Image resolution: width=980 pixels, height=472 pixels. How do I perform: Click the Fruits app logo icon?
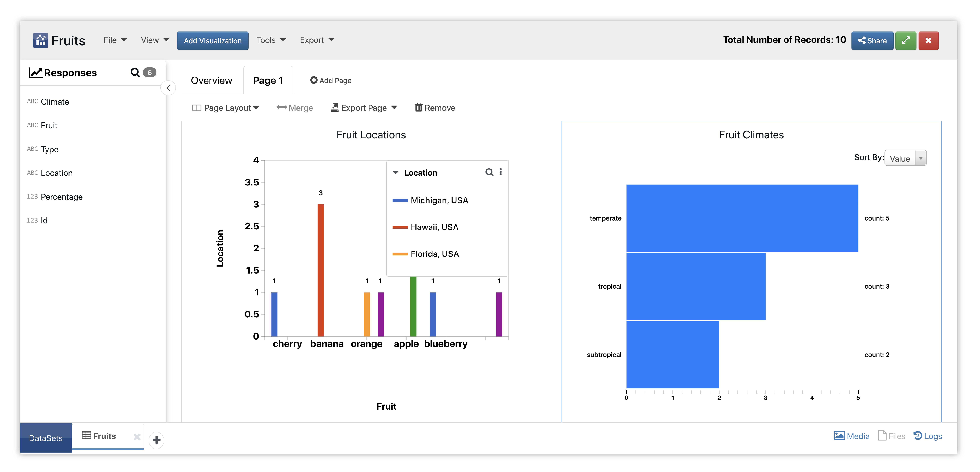click(40, 40)
